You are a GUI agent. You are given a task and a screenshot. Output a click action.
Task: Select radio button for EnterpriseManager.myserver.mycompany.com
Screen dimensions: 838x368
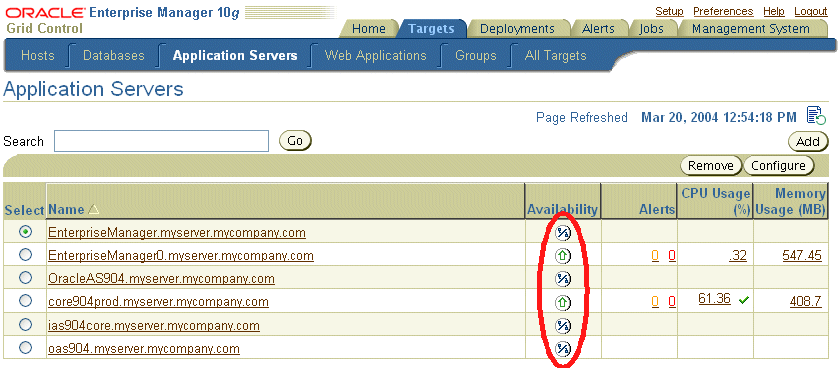(25, 232)
